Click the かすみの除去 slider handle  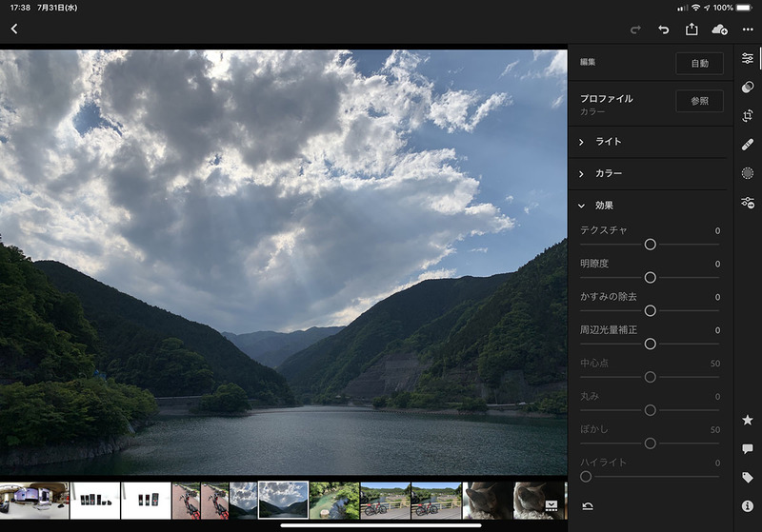650,310
